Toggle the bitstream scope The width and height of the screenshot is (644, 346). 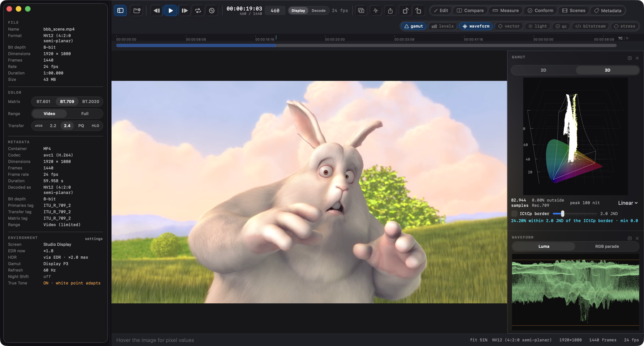(590, 26)
